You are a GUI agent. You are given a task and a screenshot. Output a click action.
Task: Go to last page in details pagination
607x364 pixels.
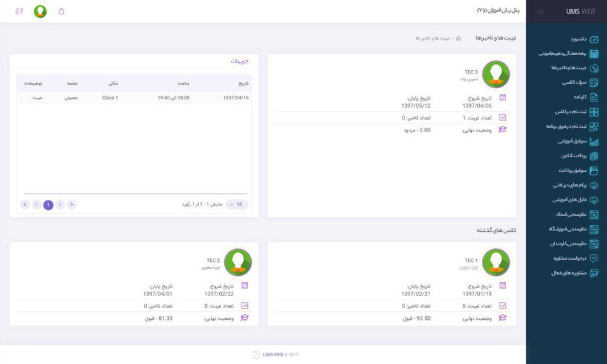point(25,204)
